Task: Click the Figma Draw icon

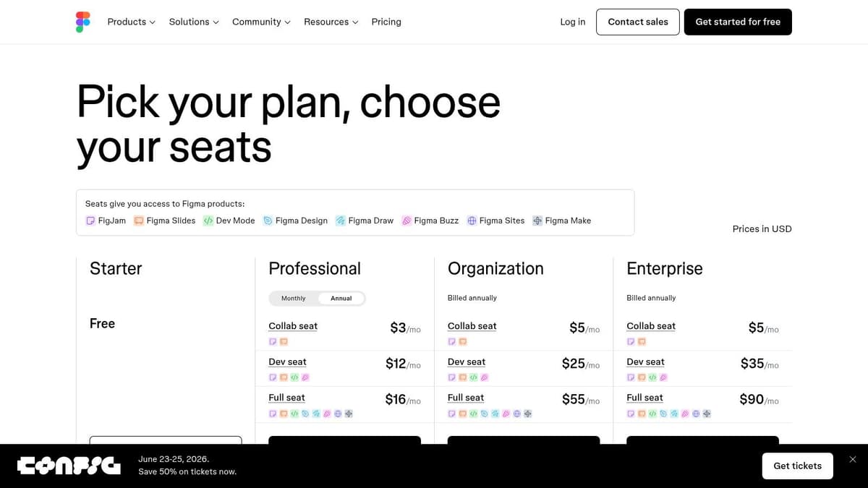Action: (x=340, y=221)
